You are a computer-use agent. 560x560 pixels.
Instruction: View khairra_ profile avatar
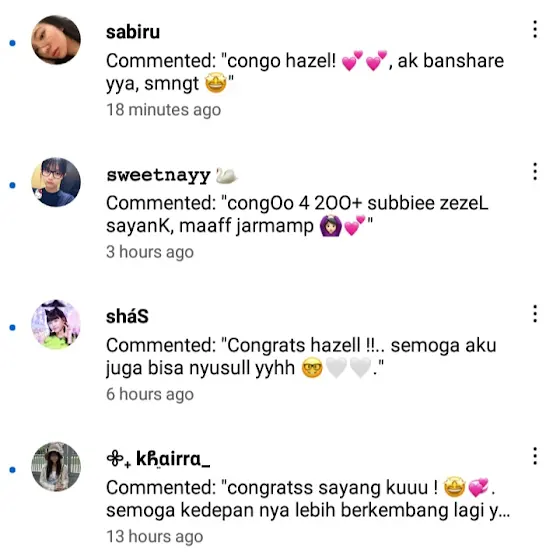point(56,467)
